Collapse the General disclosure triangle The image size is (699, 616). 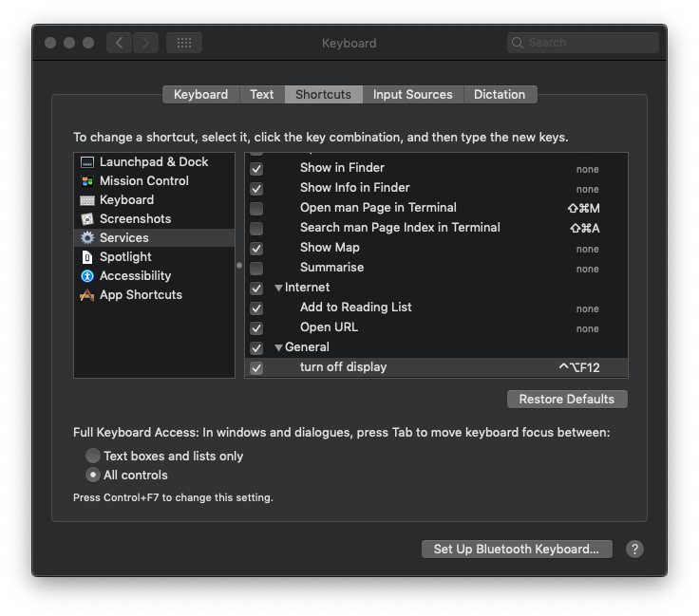(278, 347)
